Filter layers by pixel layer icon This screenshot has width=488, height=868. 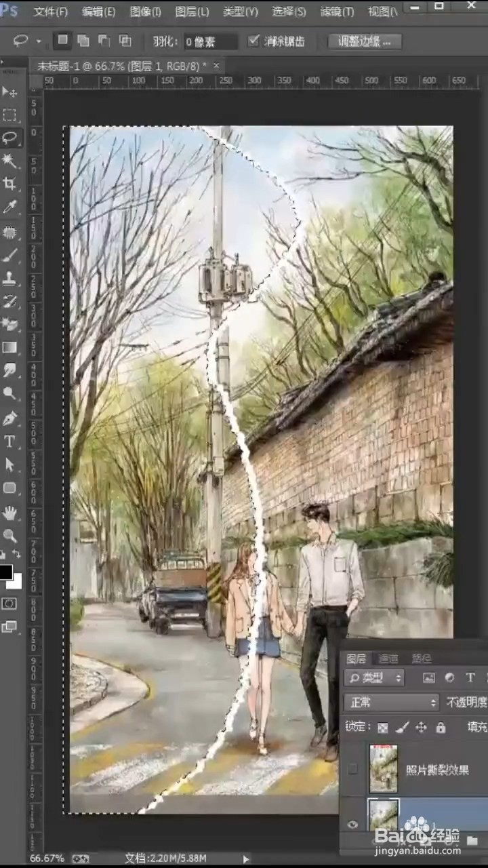428,677
